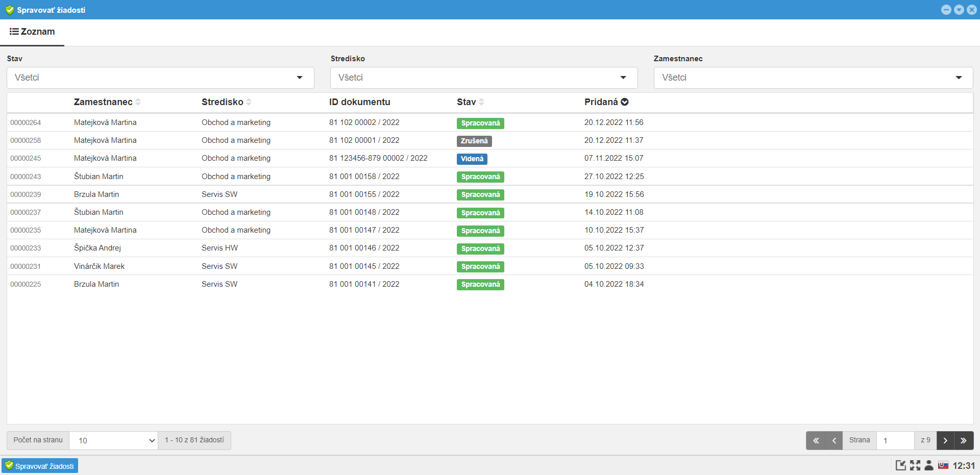Select row with ID 00000258

tap(490, 140)
